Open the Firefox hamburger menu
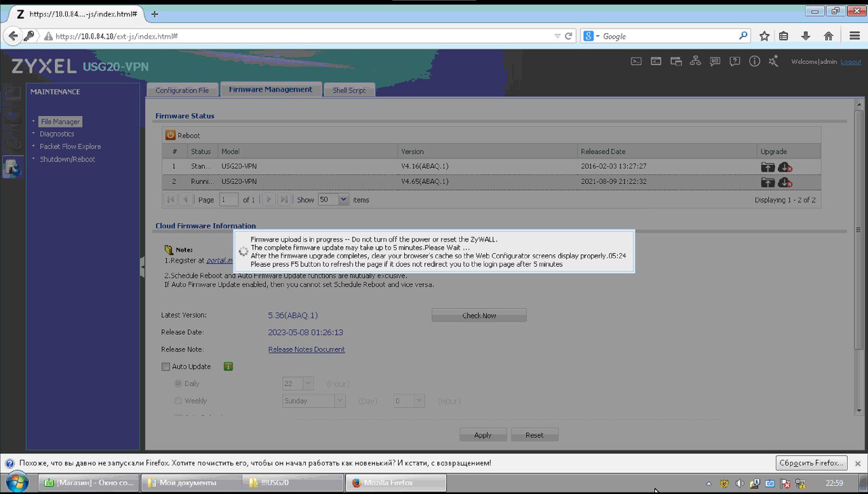Screen dimensions: 868x494 click(854, 36)
